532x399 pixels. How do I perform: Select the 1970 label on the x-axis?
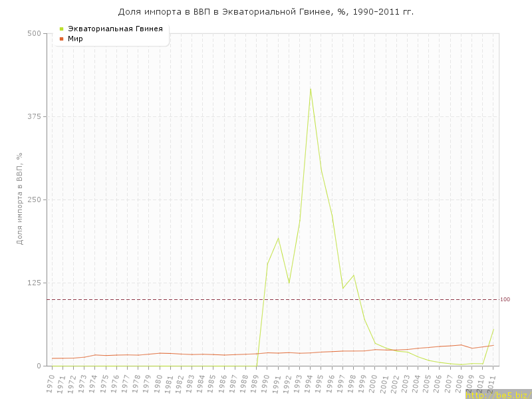tap(51, 383)
